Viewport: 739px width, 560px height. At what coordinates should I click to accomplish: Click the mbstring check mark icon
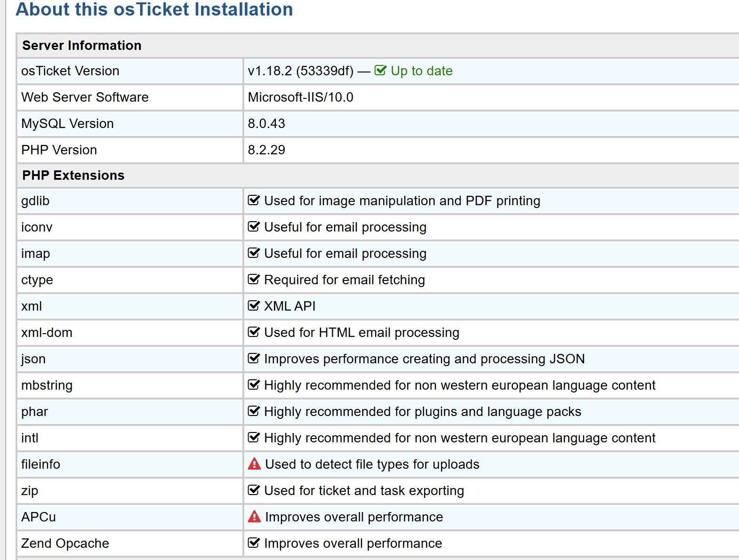(x=254, y=385)
